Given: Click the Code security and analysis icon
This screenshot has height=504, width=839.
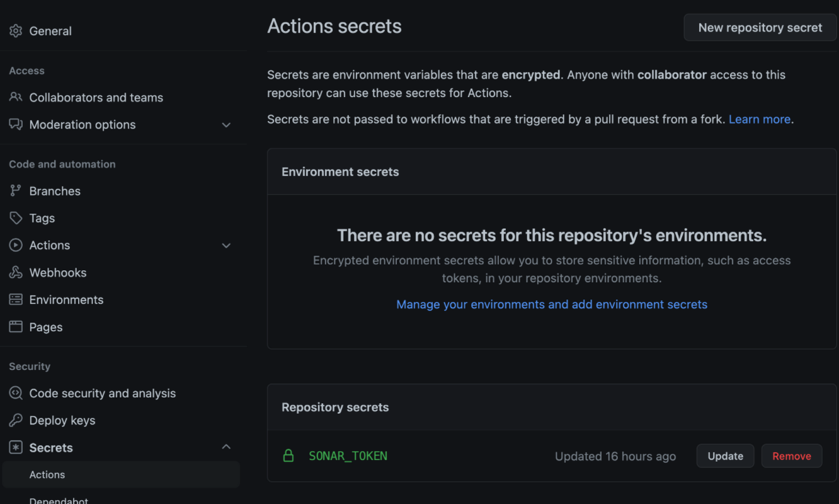Looking at the screenshot, I should 16,393.
